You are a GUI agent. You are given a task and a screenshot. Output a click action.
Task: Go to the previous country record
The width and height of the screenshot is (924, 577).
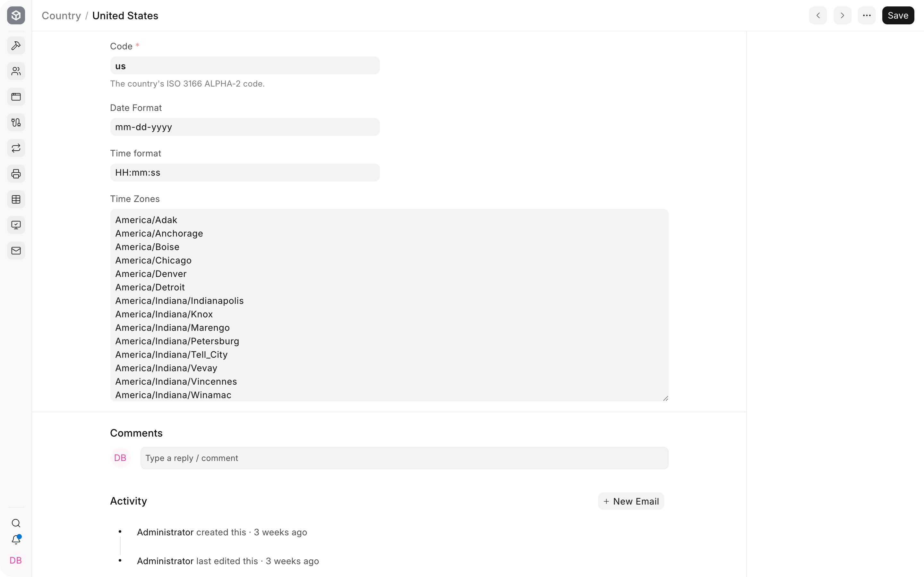pyautogui.click(x=818, y=15)
